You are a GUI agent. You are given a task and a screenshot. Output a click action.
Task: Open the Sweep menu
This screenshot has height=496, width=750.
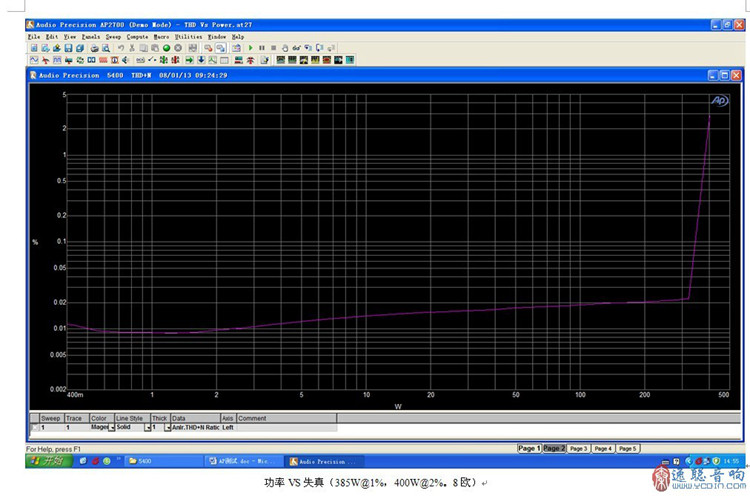[112, 36]
